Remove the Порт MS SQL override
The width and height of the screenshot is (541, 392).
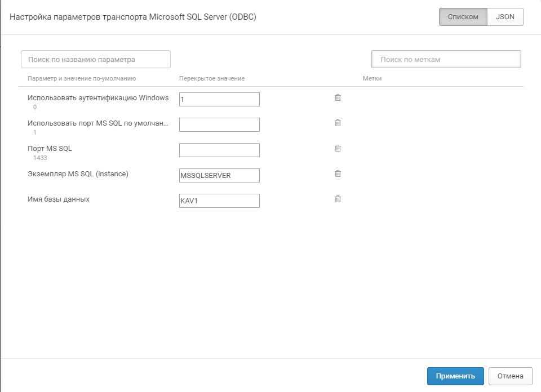tap(338, 148)
